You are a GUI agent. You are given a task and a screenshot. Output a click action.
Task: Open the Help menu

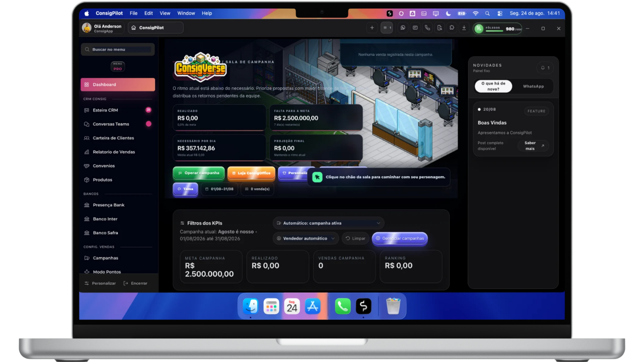click(207, 13)
